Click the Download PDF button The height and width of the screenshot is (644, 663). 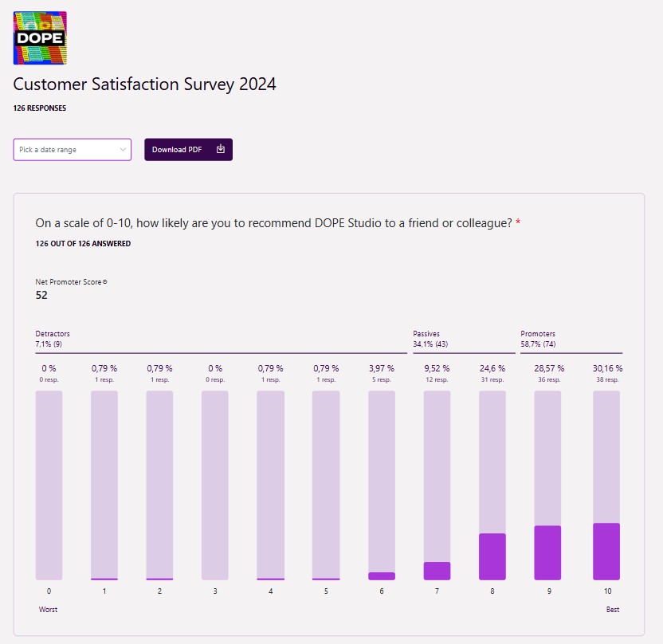[188, 149]
